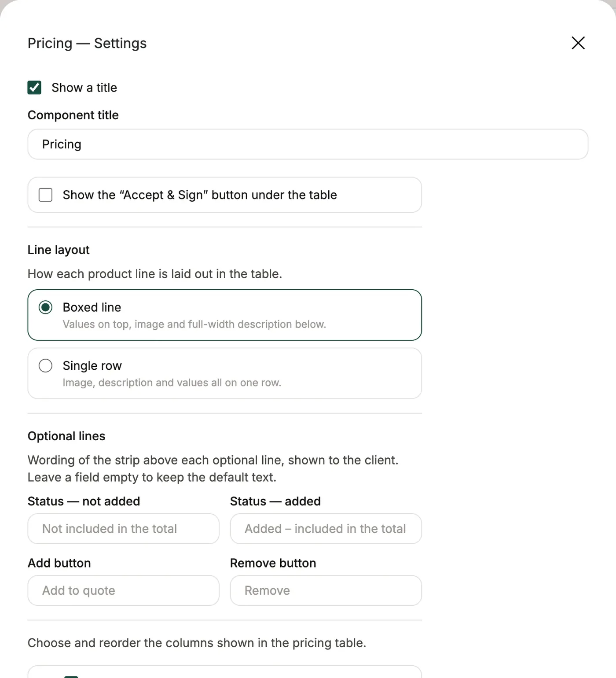Click the 'How each product line' description
Image resolution: width=616 pixels, height=678 pixels.
(155, 274)
